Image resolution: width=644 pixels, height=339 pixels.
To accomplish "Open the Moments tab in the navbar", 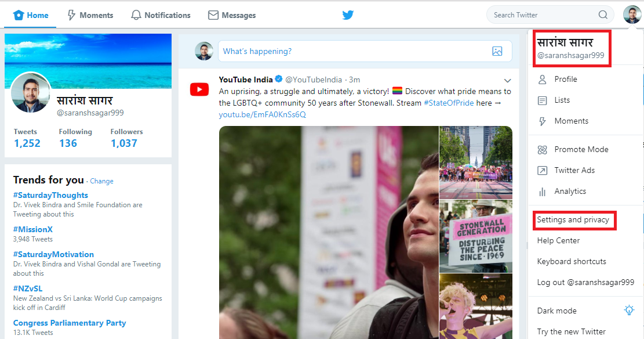I will point(90,15).
